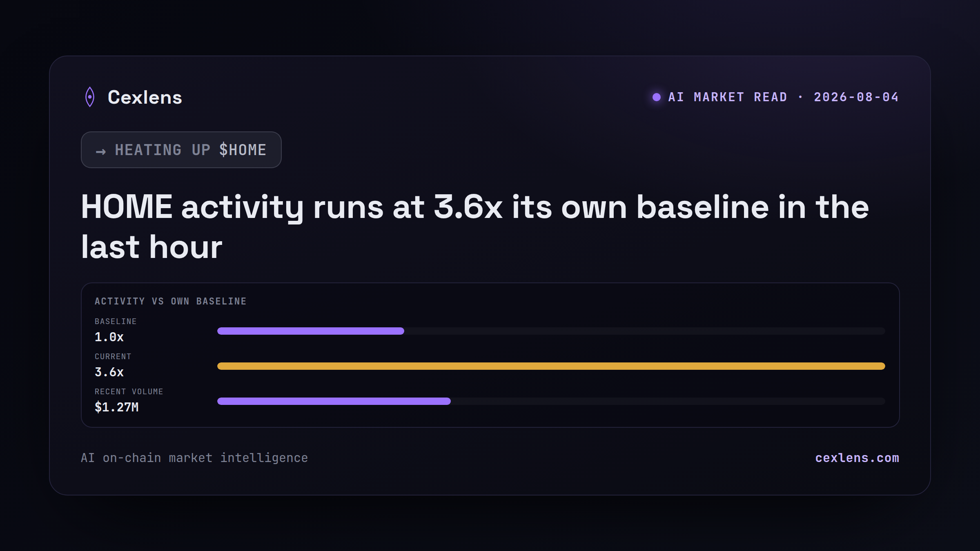Click the purple status dot indicator
Screen dimensions: 980x551
[x=657, y=97]
